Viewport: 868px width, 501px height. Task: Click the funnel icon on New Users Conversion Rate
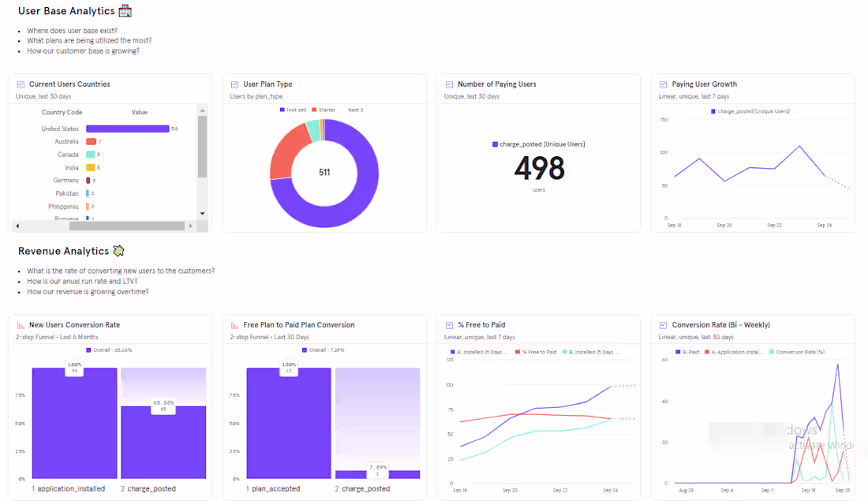pos(20,324)
